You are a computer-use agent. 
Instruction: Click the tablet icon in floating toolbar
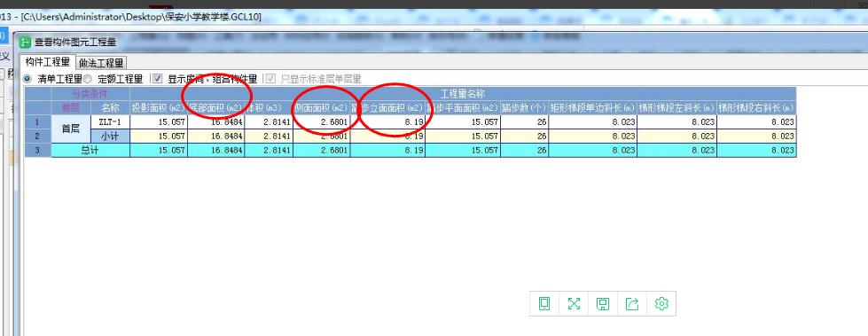point(544,303)
